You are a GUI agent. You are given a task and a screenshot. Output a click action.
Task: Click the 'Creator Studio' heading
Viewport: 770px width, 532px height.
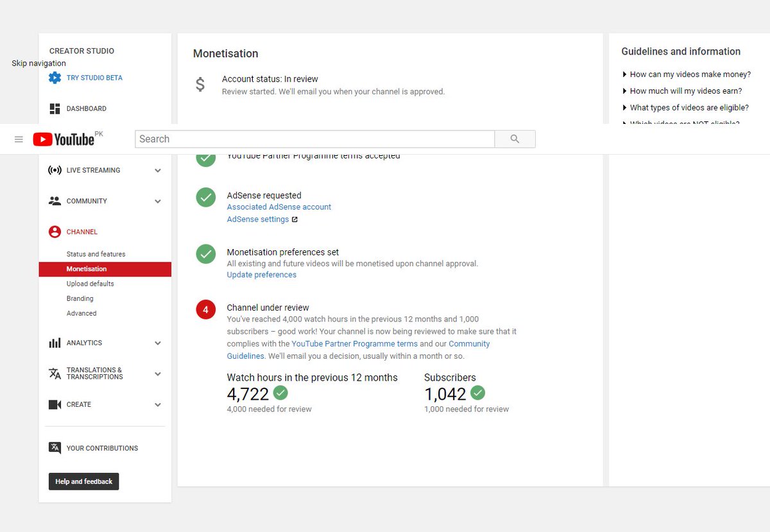[81, 51]
